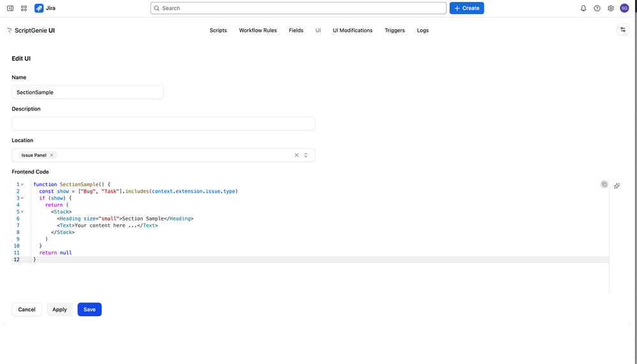Click the "const show" code line
The height and width of the screenshot is (364, 637).
tap(138, 191)
